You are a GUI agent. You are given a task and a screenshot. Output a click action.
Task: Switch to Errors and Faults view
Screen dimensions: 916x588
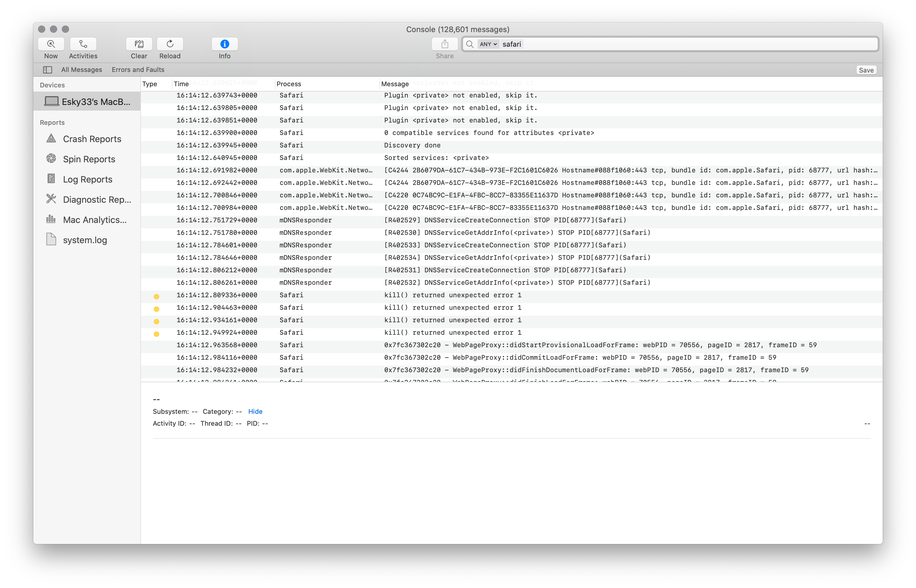(x=138, y=70)
